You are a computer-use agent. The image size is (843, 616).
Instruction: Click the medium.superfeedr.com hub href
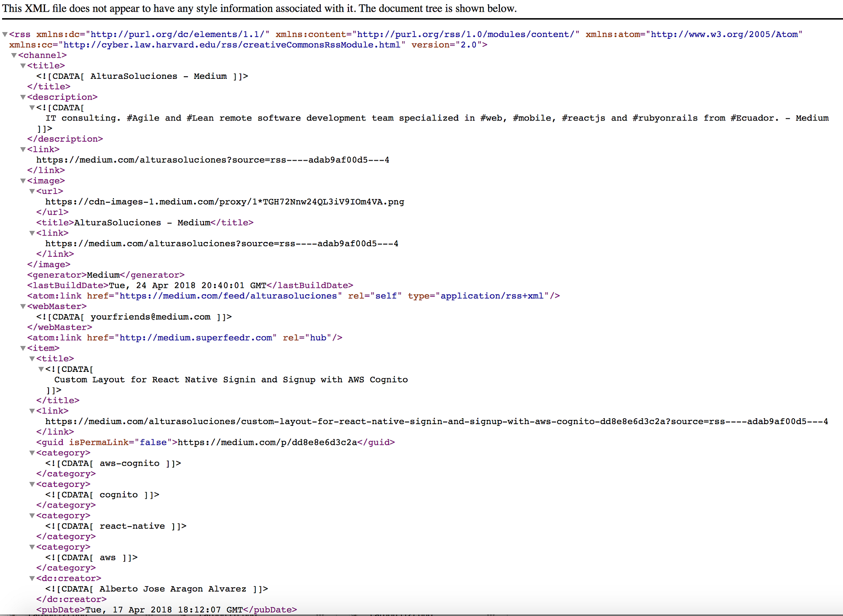pyautogui.click(x=196, y=338)
